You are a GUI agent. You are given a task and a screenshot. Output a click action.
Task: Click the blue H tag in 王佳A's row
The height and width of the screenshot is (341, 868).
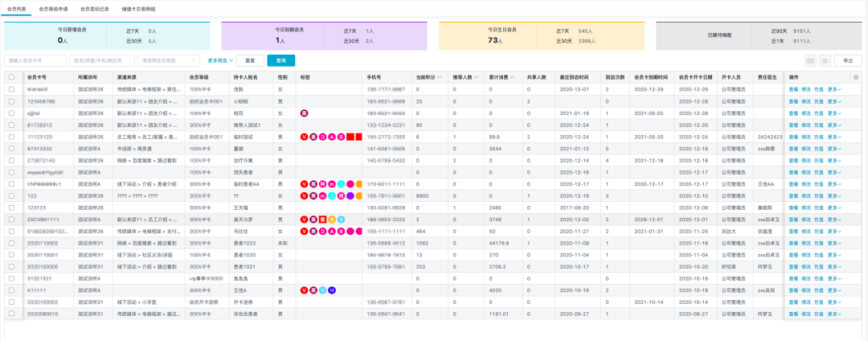[332, 290]
